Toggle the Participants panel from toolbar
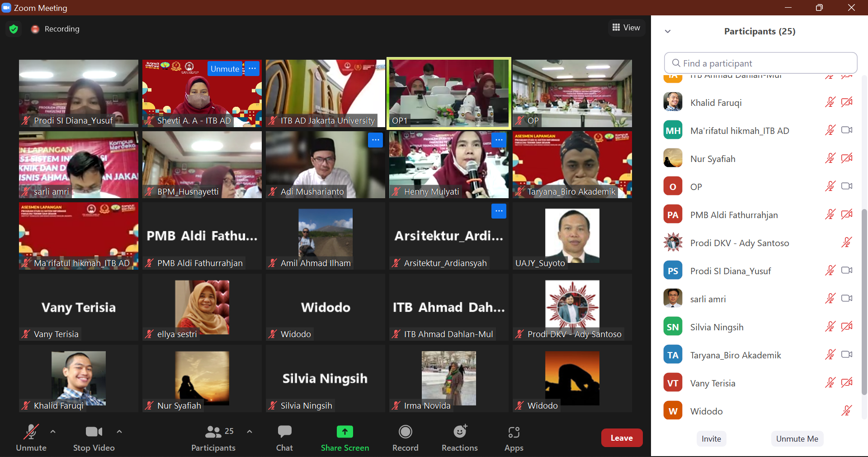Screen dimensions: 868x457 click(213, 438)
